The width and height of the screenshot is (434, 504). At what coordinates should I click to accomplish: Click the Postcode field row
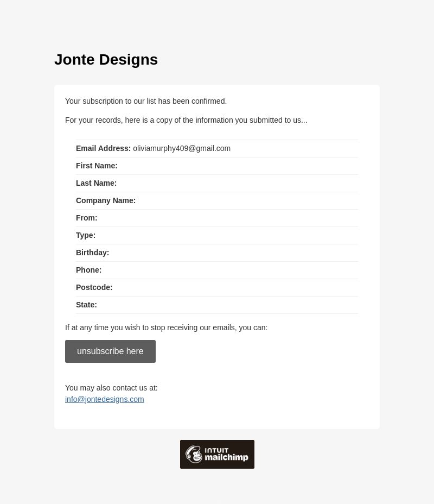point(217,287)
